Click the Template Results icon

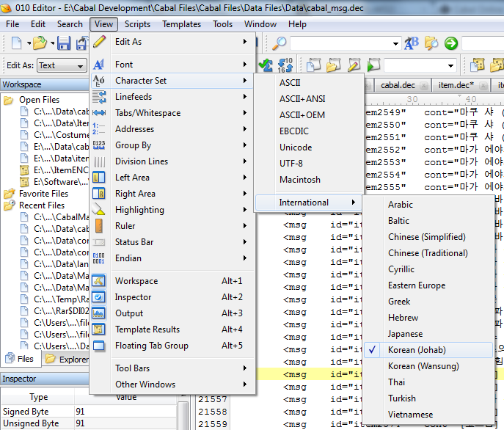click(x=99, y=329)
